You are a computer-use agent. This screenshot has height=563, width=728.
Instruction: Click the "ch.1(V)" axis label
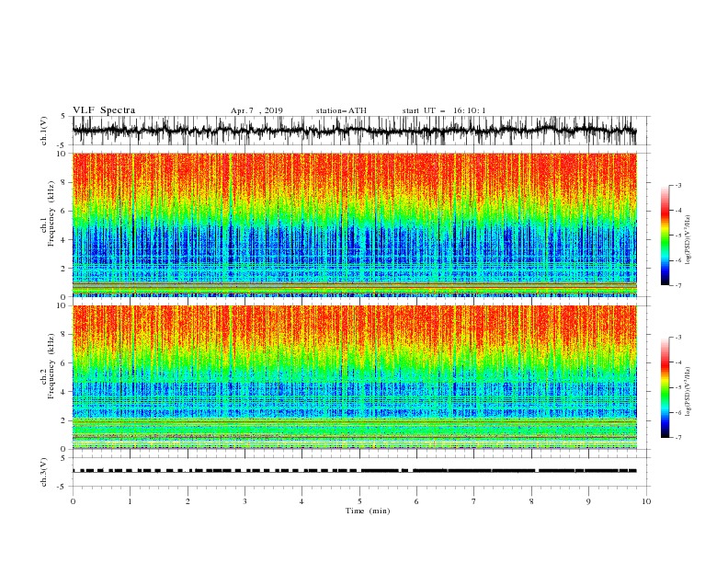tap(44, 131)
